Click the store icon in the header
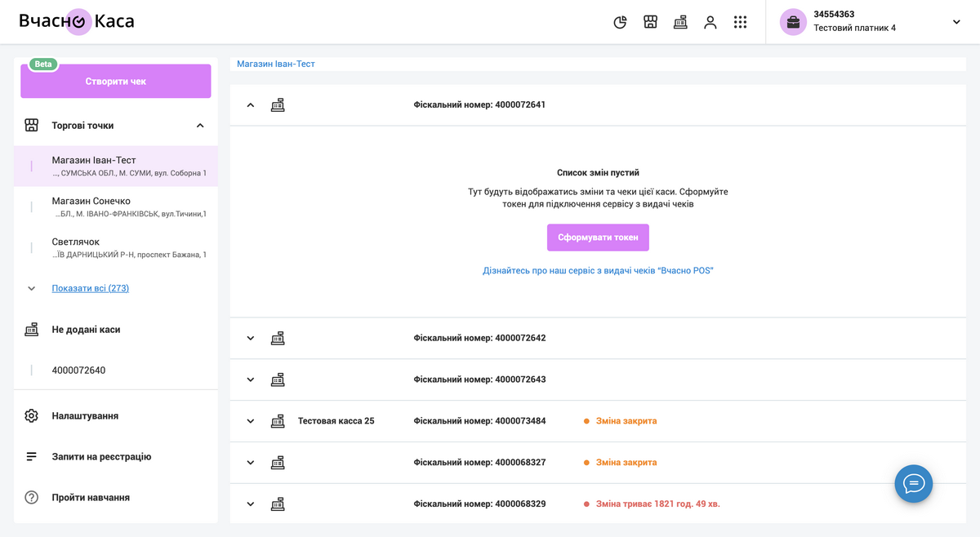980x537 pixels. tap(650, 22)
